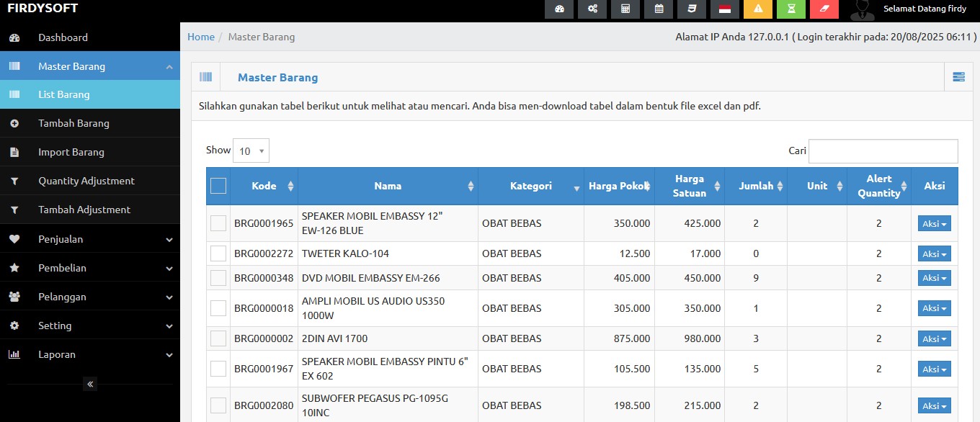This screenshot has width=980, height=422.
Task: Click the calculator icon in top toolbar
Action: coord(625,9)
